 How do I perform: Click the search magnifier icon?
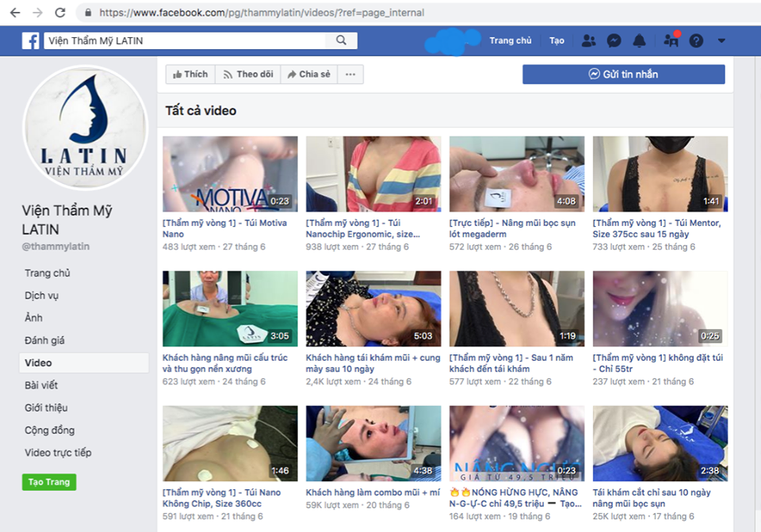[x=342, y=40]
